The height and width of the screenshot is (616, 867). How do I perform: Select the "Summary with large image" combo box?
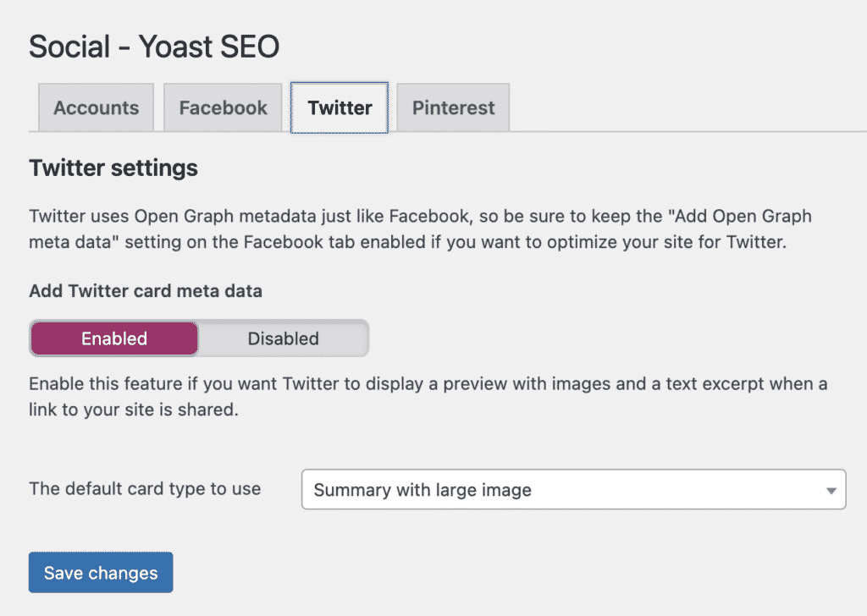pyautogui.click(x=572, y=489)
